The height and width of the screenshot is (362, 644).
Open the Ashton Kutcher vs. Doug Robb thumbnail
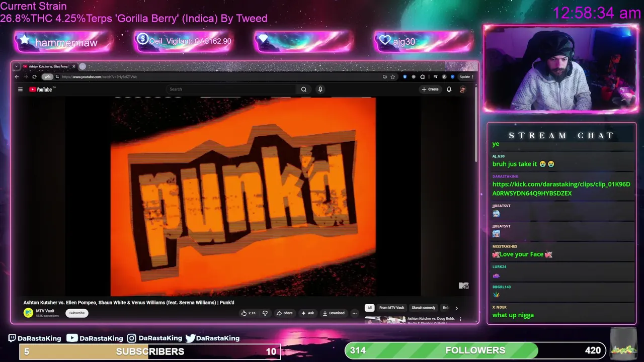385,320
